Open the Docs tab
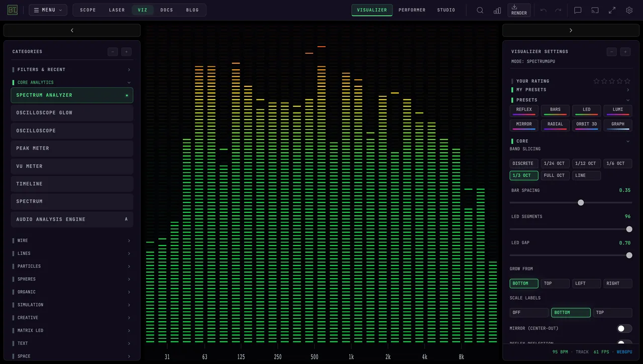Image resolution: width=643 pixels, height=364 pixels. point(167,10)
